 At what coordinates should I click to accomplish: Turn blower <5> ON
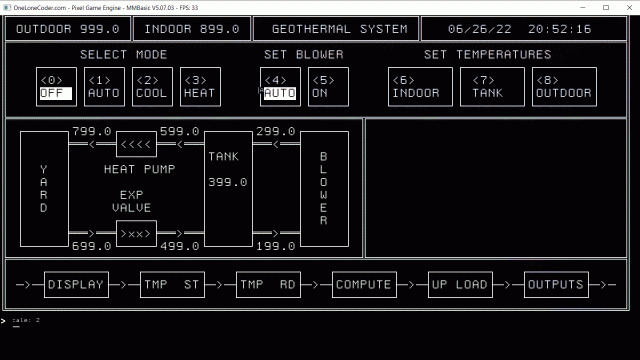point(328,87)
